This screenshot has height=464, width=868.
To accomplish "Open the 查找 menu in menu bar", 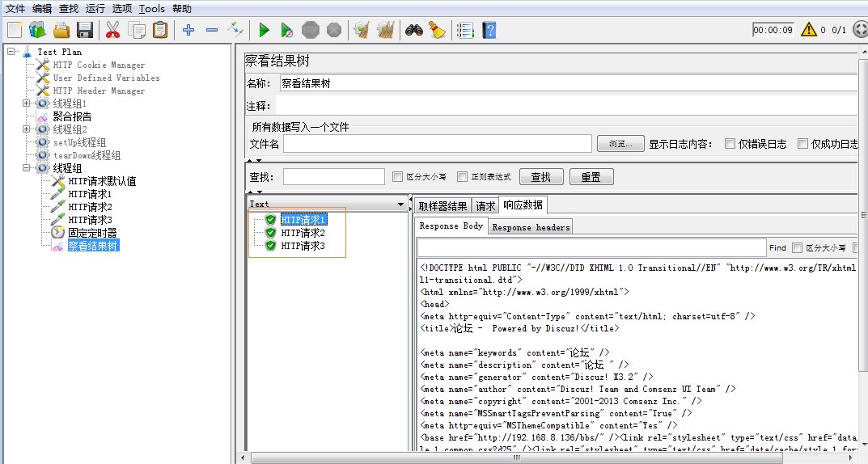I will coord(69,8).
